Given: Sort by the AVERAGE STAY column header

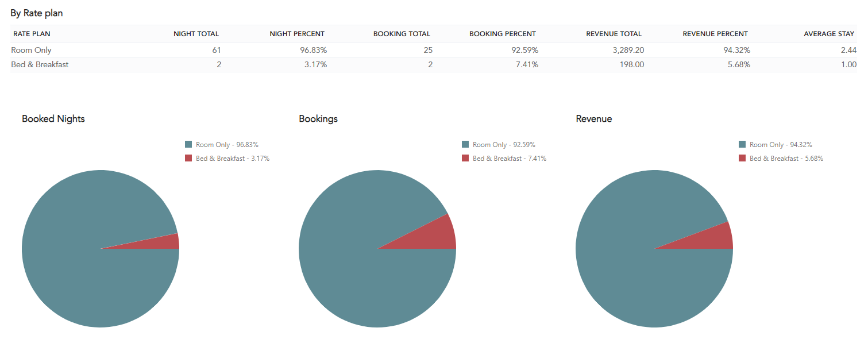Looking at the screenshot, I should click(x=829, y=34).
